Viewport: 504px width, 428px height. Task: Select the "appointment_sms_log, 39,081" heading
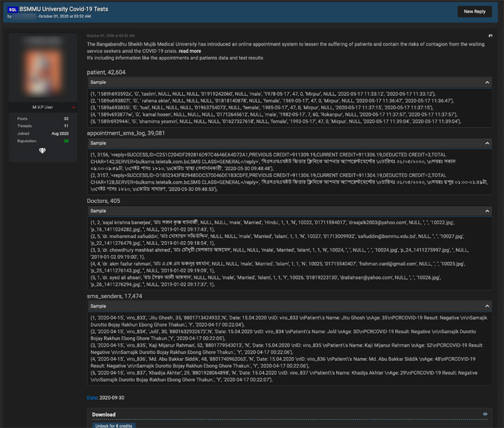(x=126, y=133)
